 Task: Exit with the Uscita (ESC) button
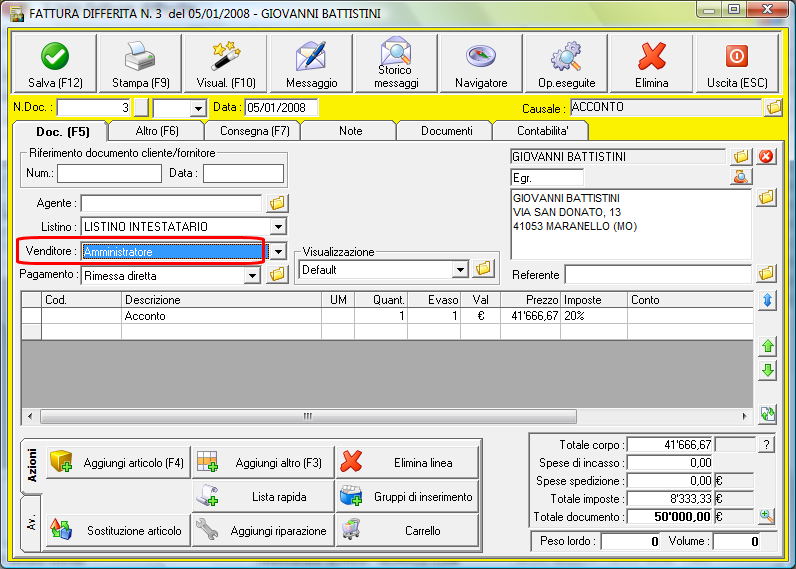coord(737,64)
